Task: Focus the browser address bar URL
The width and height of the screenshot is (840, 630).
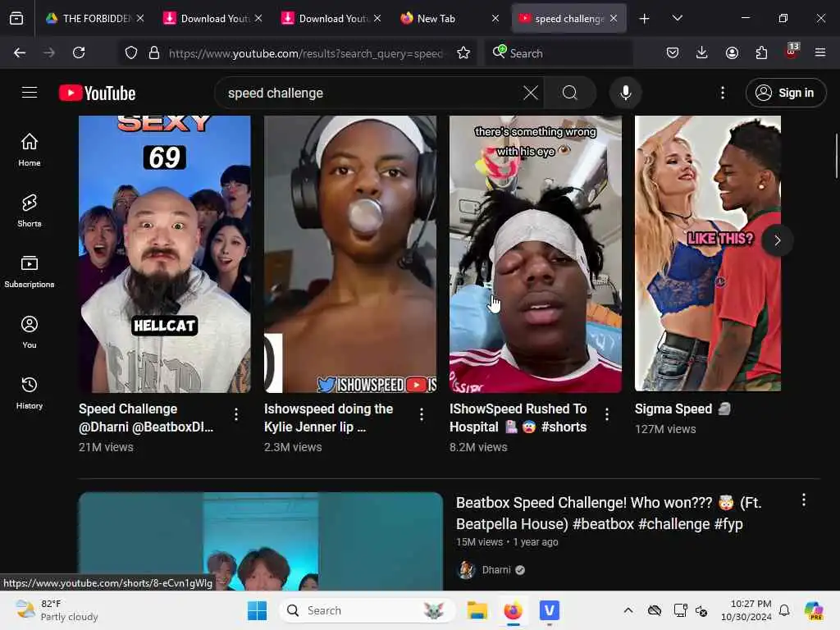Action: coord(306,53)
